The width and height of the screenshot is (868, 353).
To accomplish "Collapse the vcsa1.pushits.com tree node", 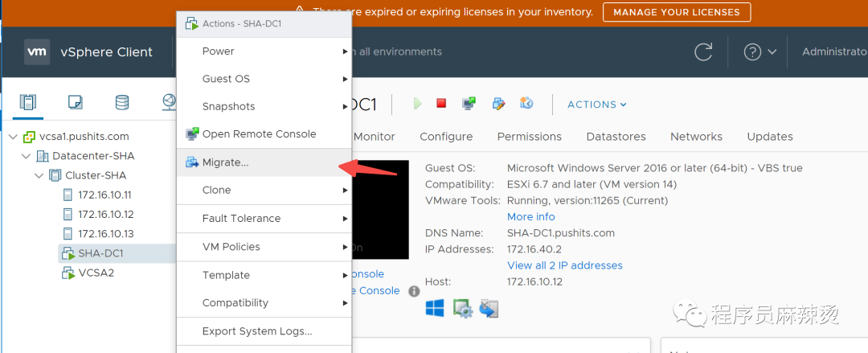I will click(13, 137).
